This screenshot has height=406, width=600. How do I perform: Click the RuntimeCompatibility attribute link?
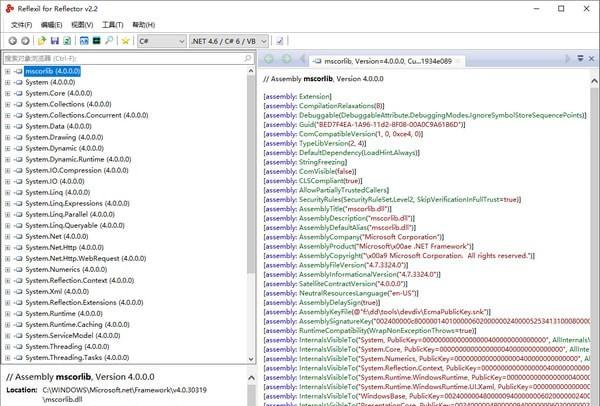coord(333,331)
